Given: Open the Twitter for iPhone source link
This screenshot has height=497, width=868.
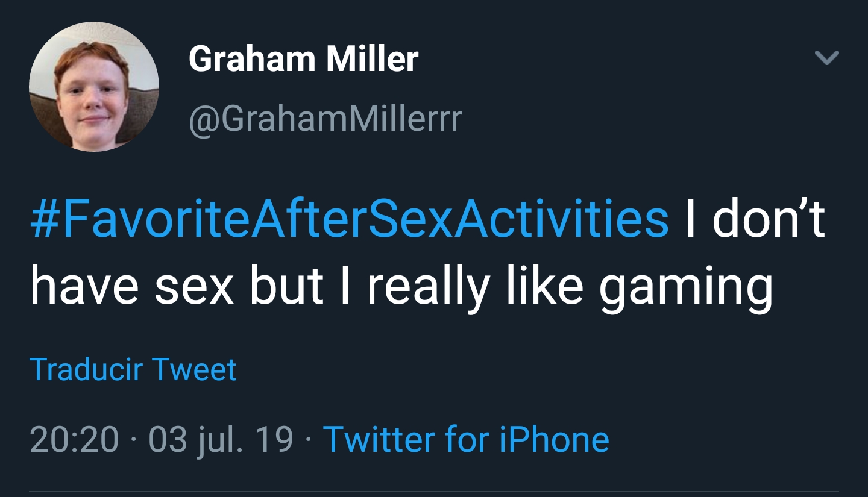Looking at the screenshot, I should 466,439.
